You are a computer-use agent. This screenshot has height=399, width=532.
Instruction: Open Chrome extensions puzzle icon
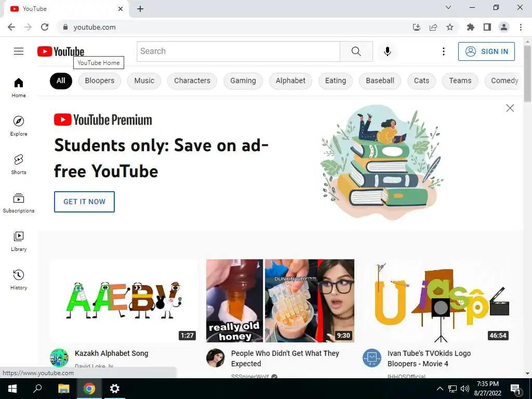click(471, 27)
